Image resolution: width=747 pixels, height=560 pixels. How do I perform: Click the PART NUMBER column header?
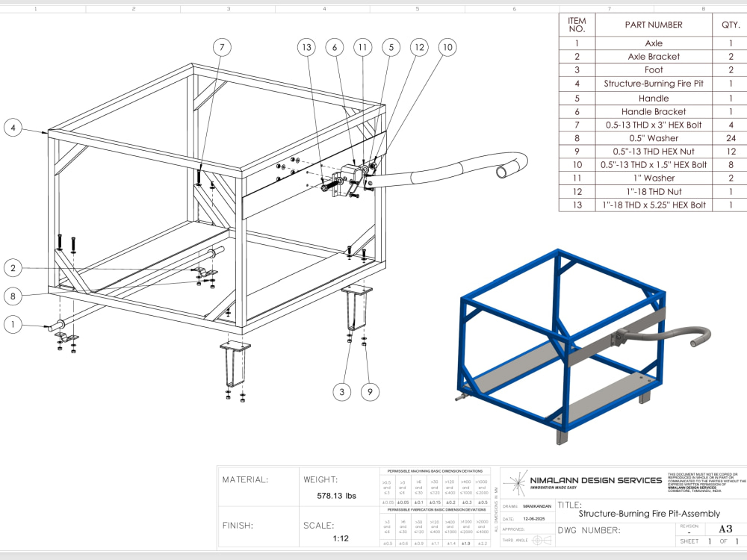(654, 25)
